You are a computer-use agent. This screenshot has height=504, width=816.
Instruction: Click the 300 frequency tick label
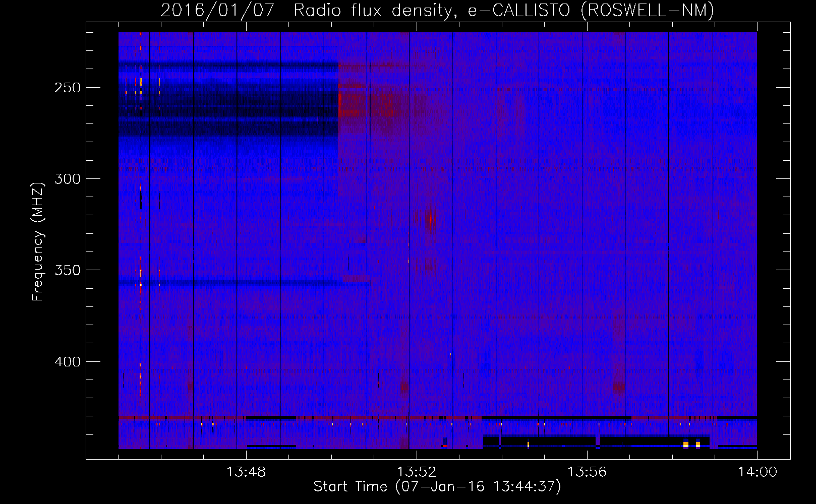coord(68,179)
